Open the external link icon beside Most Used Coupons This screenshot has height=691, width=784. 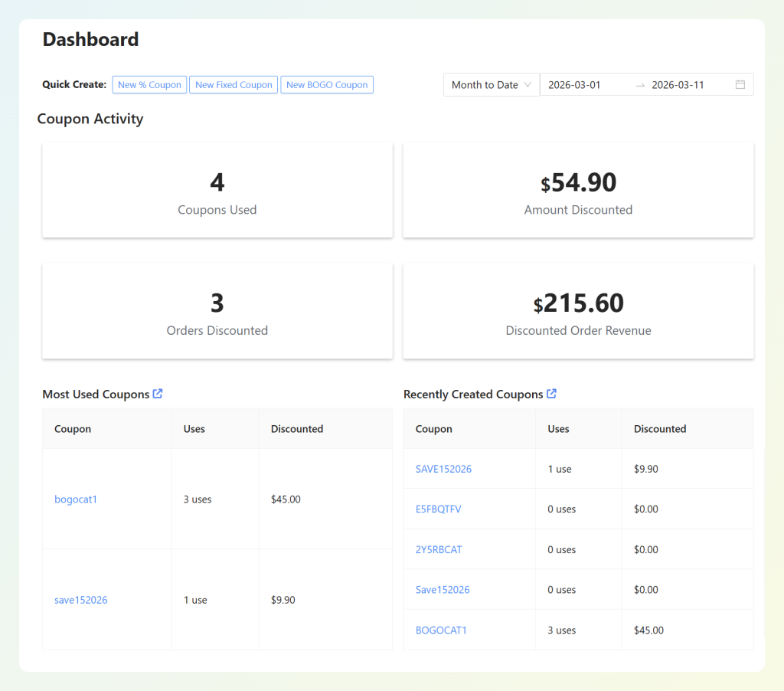click(x=158, y=394)
